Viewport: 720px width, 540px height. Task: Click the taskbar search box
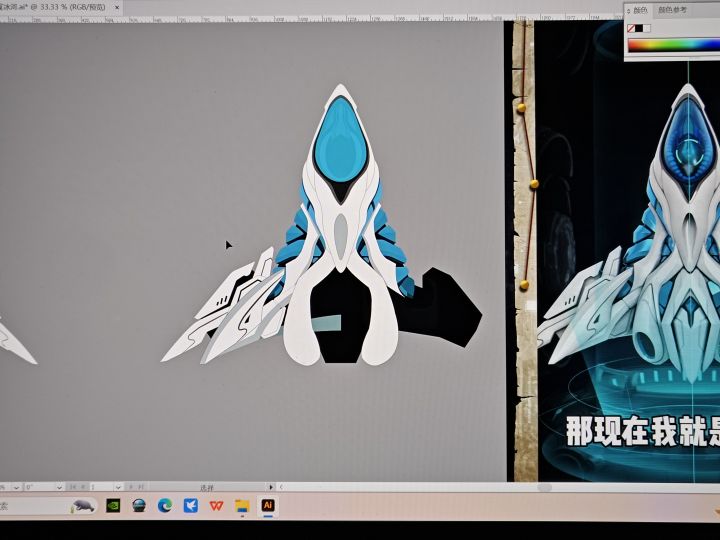pyautogui.click(x=48, y=506)
